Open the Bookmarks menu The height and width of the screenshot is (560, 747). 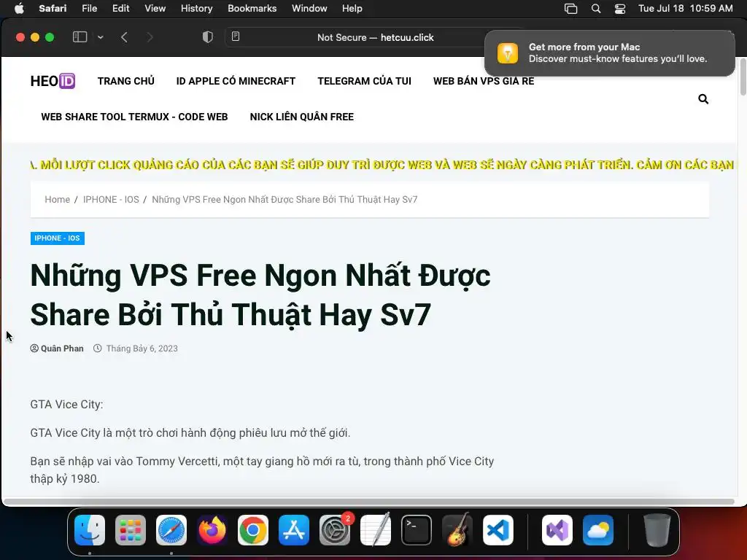pos(252,9)
